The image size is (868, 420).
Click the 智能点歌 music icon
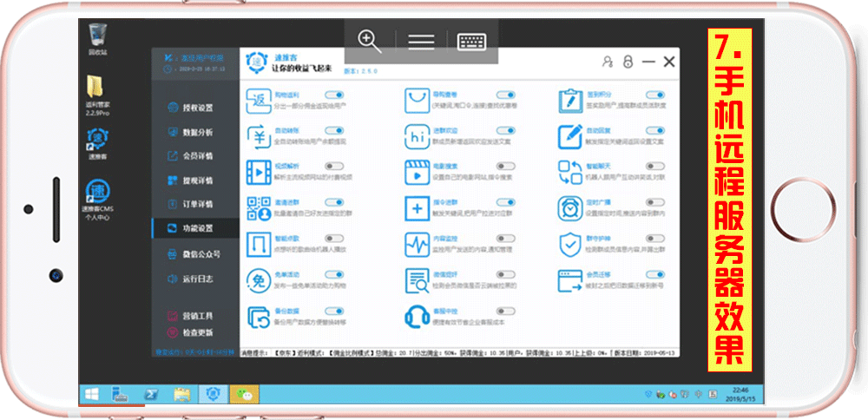click(258, 244)
